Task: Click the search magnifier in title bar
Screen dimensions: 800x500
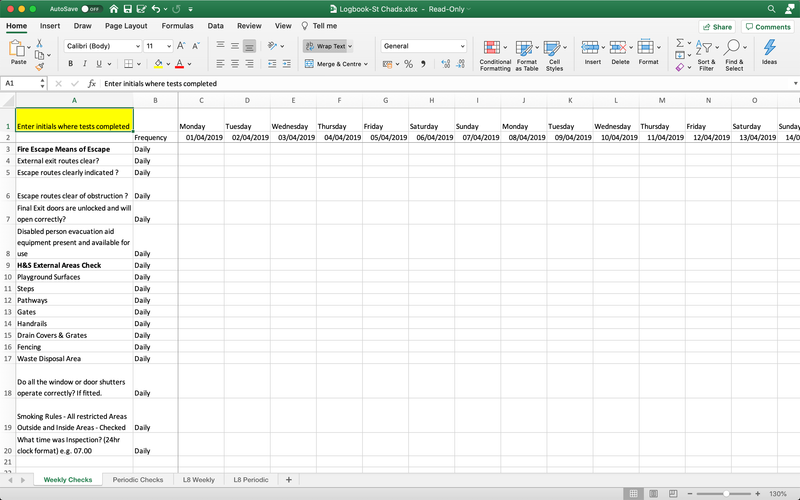Action: (771, 9)
